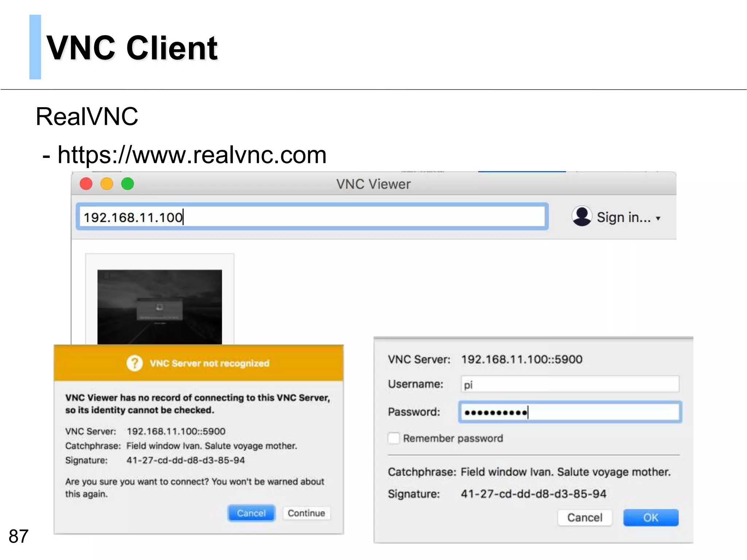
Task: Focus the Password field in authentication dialog
Action: pyautogui.click(x=570, y=412)
